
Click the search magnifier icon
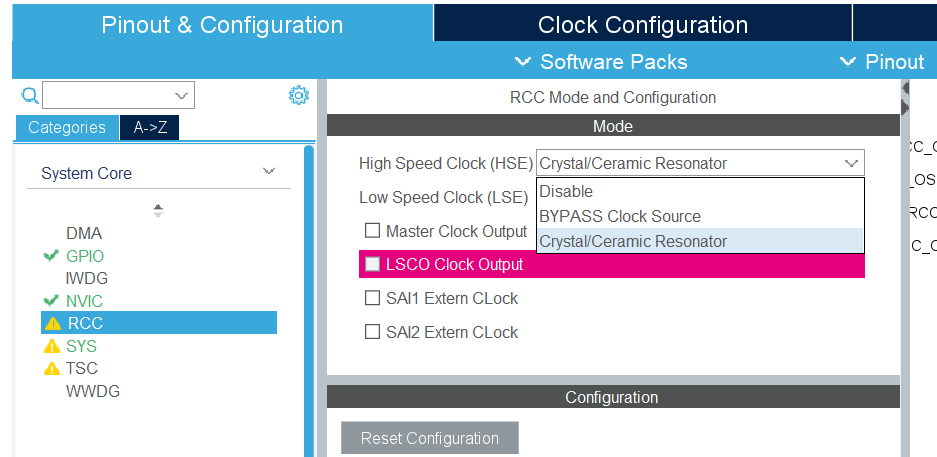point(30,95)
